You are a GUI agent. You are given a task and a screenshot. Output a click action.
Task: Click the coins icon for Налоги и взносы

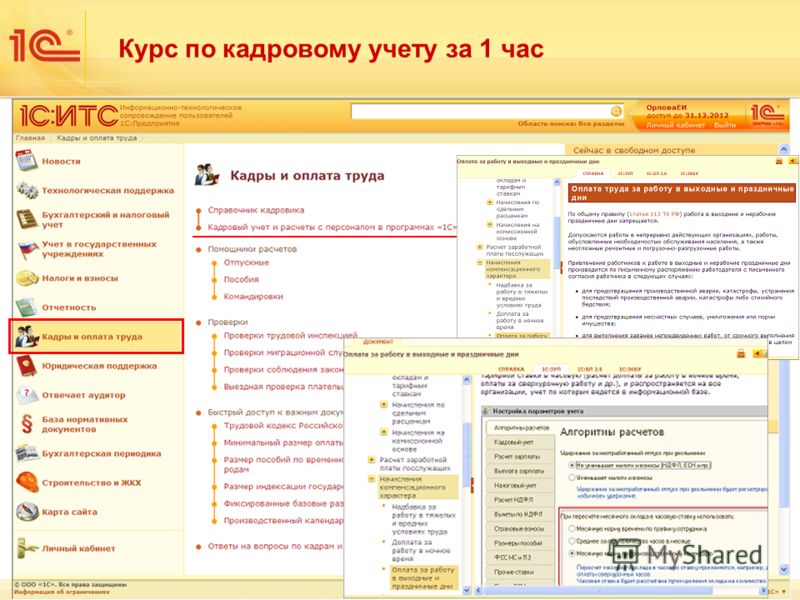click(27, 278)
